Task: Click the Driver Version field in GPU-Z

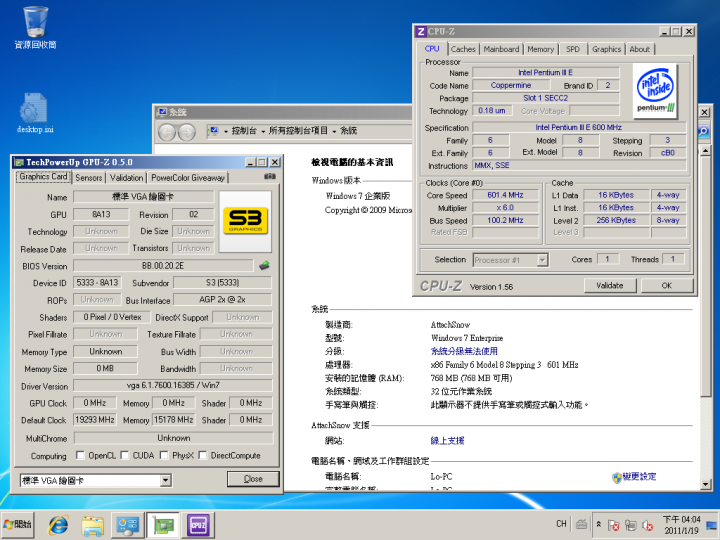Action: point(173,385)
